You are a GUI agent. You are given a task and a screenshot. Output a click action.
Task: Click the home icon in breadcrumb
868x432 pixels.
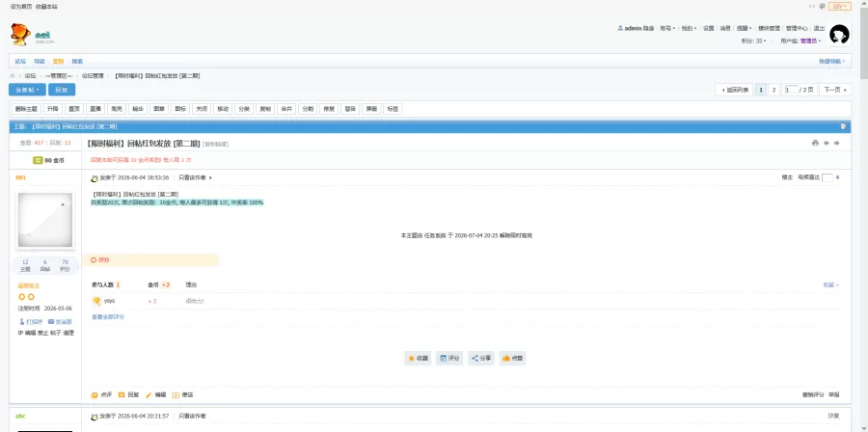click(13, 76)
